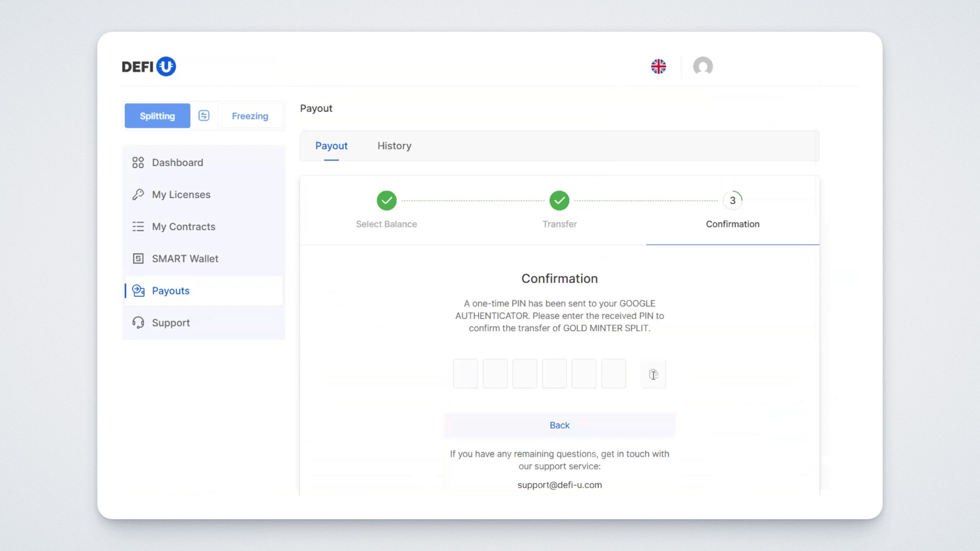
Task: Open SMART Wallet in sidebar
Action: [185, 259]
